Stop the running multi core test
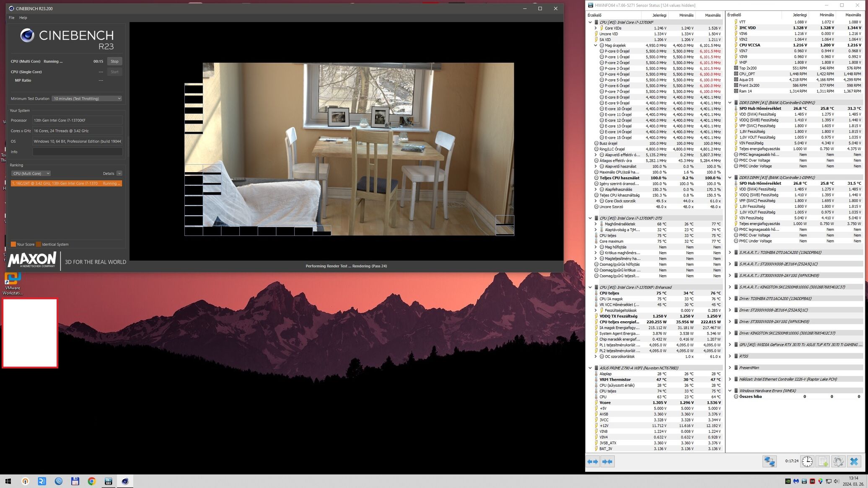Screen dimensions: 868x488 (114, 61)
